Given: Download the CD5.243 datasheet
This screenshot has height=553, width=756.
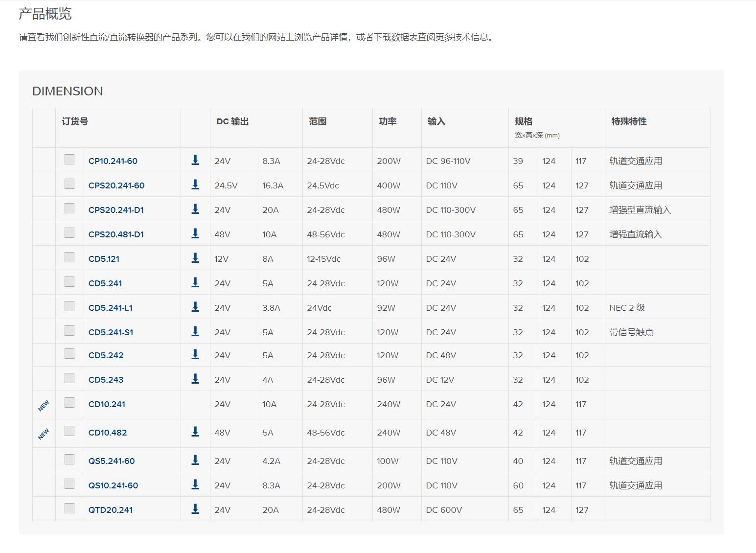Looking at the screenshot, I should click(x=195, y=379).
